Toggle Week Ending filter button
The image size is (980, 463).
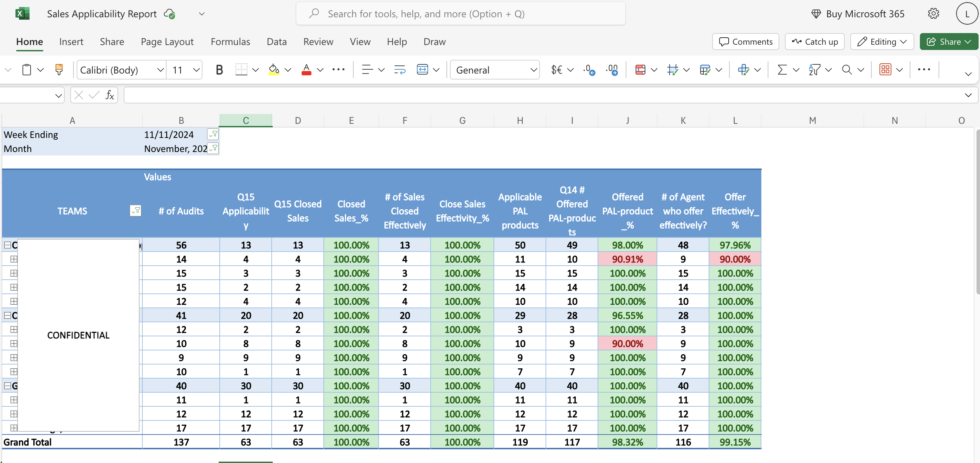pyautogui.click(x=213, y=134)
